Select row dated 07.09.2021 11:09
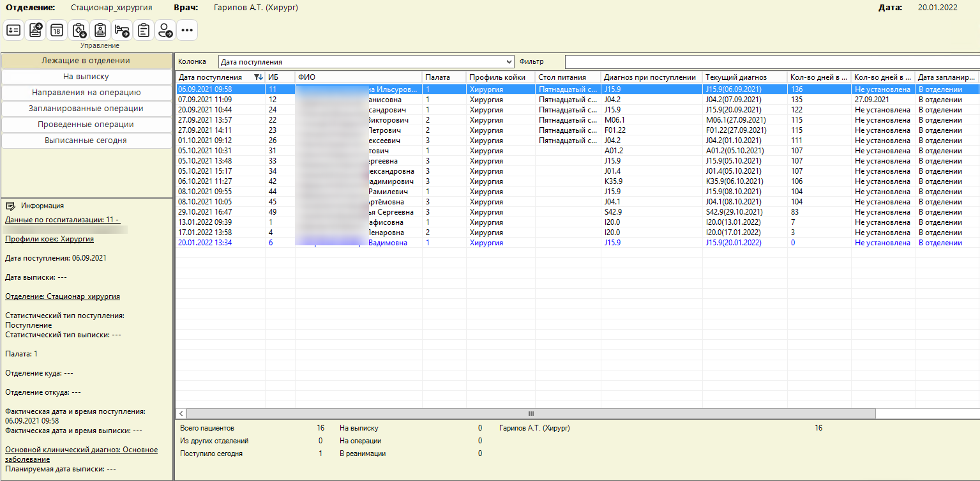The height and width of the screenshot is (481, 980). pyautogui.click(x=578, y=100)
